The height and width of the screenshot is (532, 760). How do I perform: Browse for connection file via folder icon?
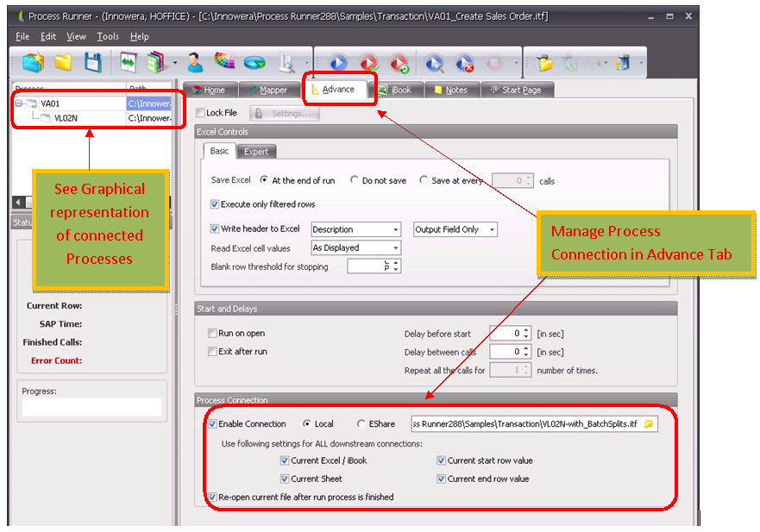[x=649, y=424]
